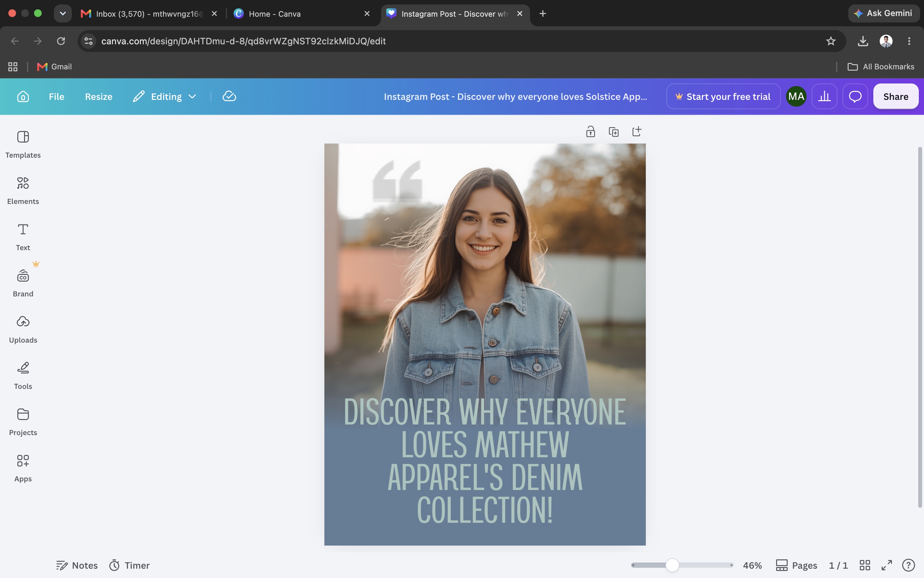Open the Elements panel

click(x=23, y=191)
